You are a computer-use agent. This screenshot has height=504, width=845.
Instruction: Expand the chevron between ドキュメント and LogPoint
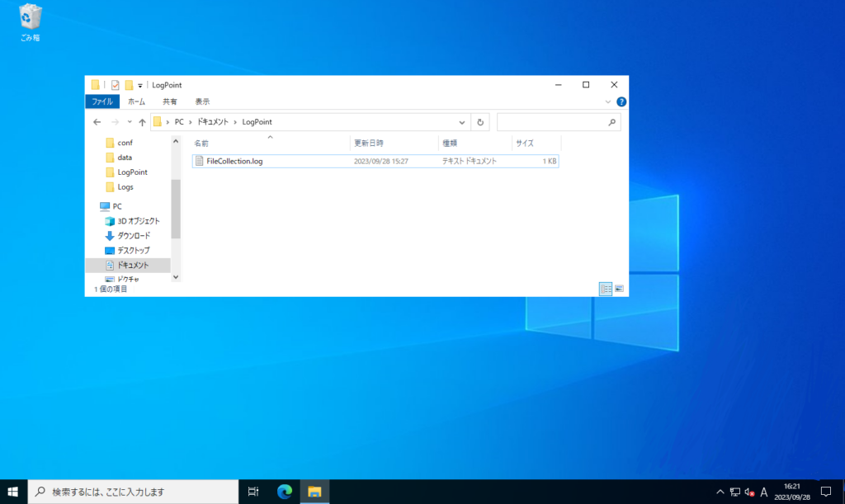coord(235,122)
